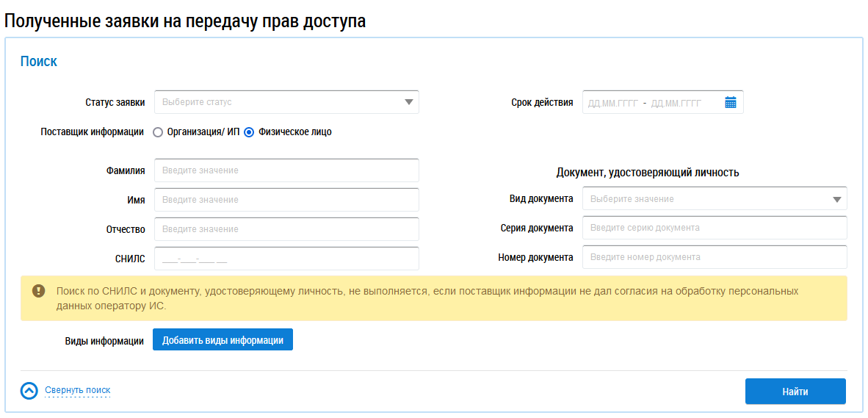The width and height of the screenshot is (868, 418).
Task: Select the Физическое лицо radio button
Action: [x=249, y=132]
